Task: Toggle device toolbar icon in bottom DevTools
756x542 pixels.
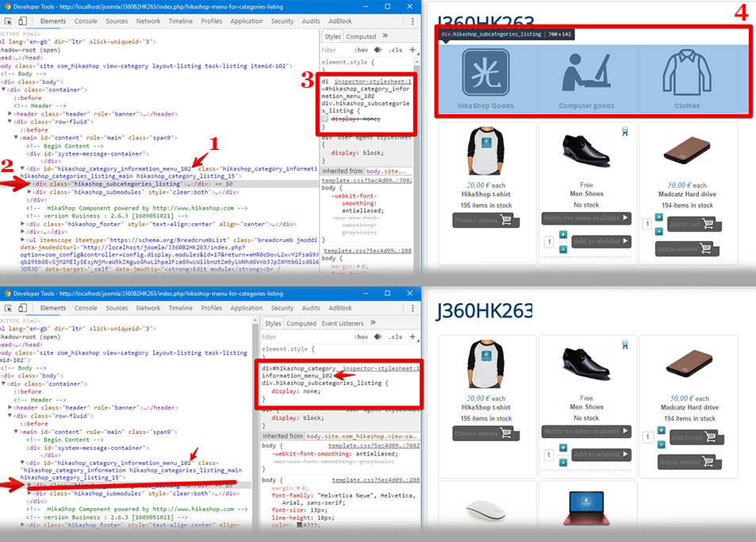Action: [23, 308]
